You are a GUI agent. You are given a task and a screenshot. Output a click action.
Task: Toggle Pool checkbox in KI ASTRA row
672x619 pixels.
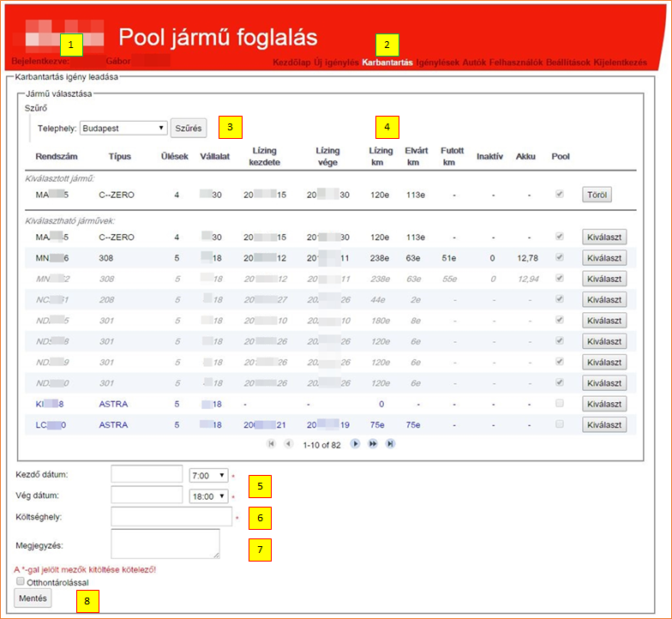coord(560,403)
